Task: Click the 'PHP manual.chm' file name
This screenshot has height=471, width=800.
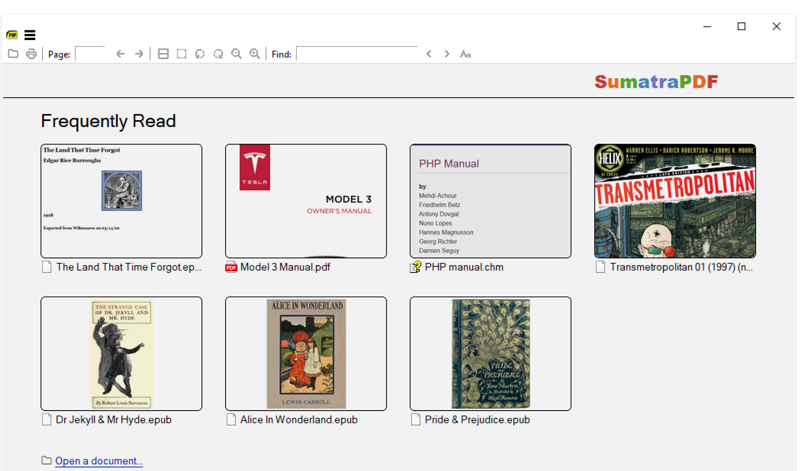Action: click(464, 267)
